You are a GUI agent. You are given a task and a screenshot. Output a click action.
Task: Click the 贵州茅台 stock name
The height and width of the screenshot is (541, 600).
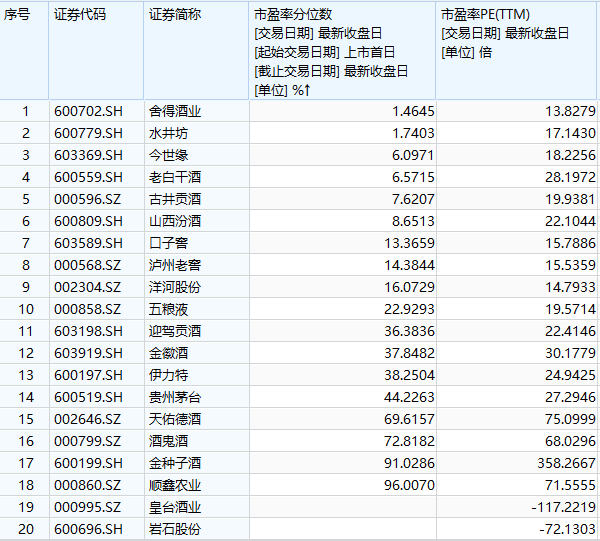pyautogui.click(x=175, y=397)
